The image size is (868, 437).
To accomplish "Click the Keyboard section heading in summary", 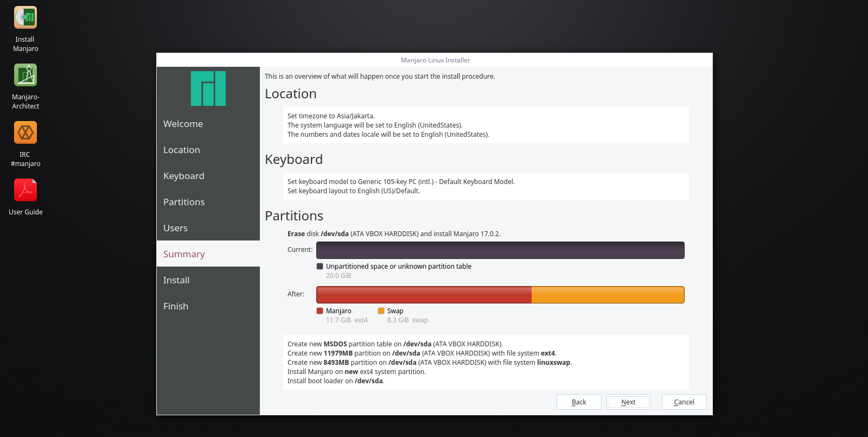I will pos(293,160).
